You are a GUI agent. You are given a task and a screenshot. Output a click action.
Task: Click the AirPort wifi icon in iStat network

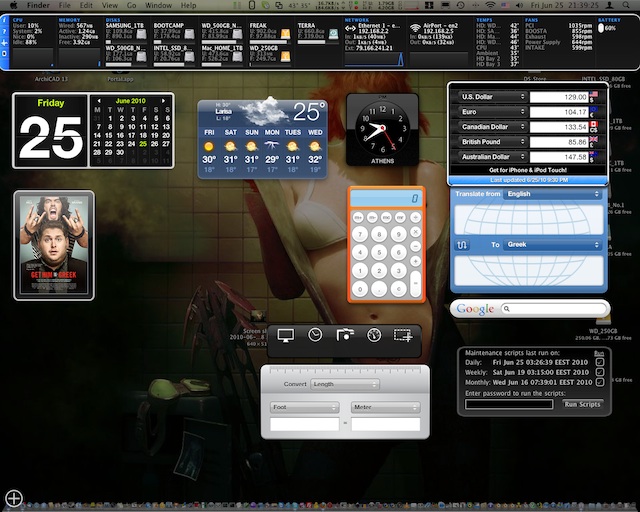[x=415, y=28]
